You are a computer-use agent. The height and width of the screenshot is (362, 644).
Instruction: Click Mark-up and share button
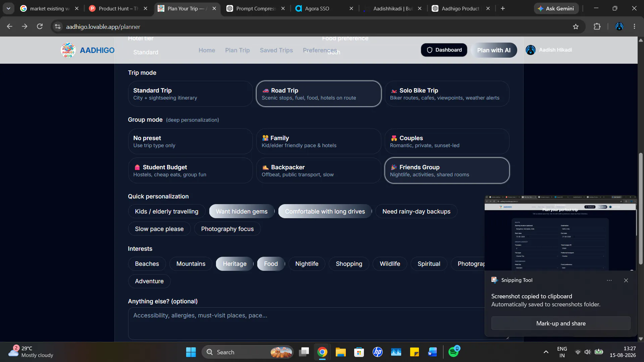(561, 323)
